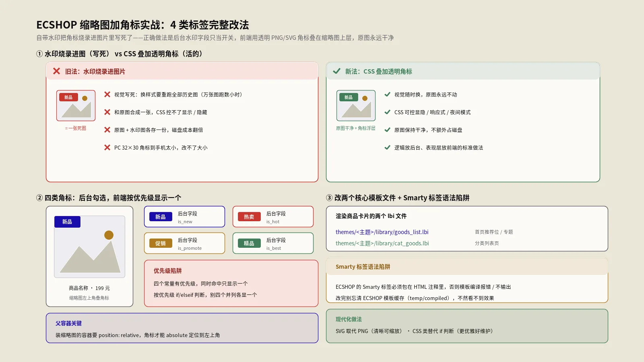Viewport: 644px width, 362px height.
Task: Click the green checkmark beside 新法 header
Action: click(336, 71)
